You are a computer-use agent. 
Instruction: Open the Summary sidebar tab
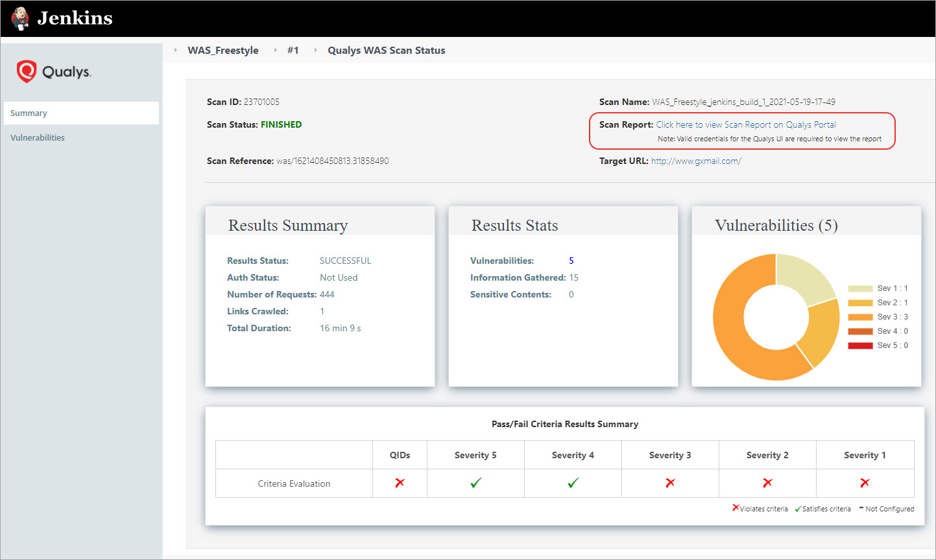pyautogui.click(x=81, y=113)
